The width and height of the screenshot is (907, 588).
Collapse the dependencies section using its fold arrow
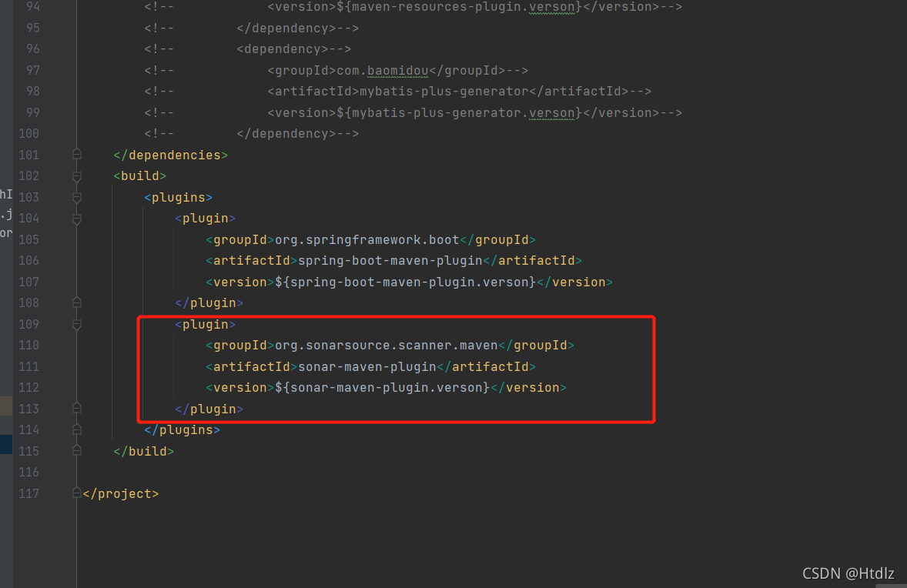(75, 155)
